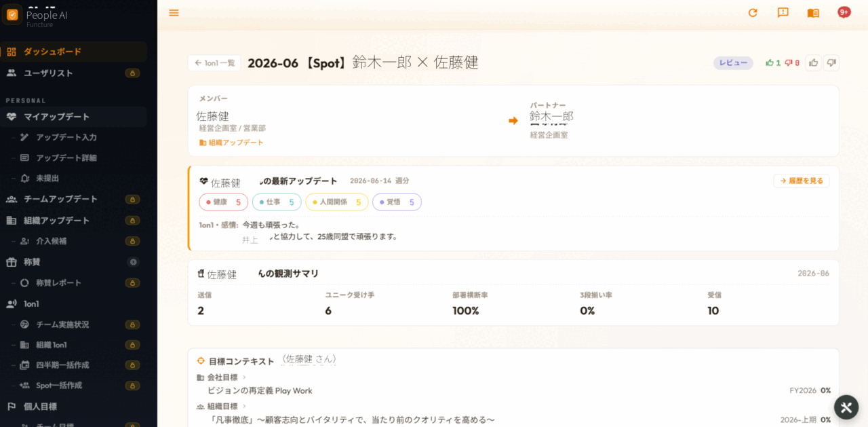Open ダッシュボード in sidebar
The height and width of the screenshot is (427, 868).
coord(73,52)
